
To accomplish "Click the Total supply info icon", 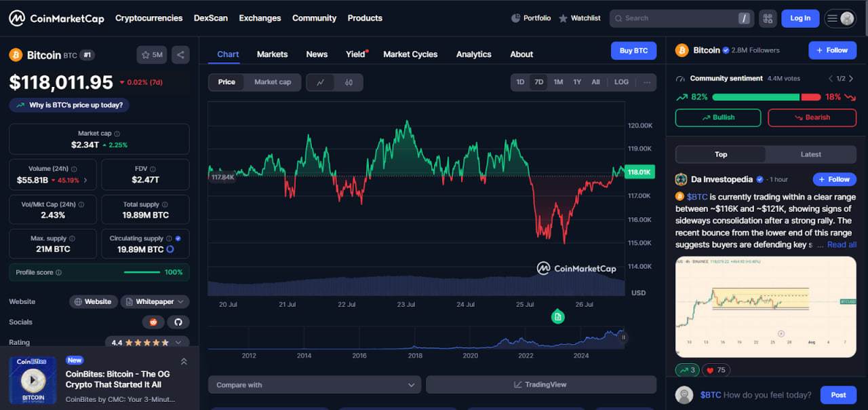I will click(x=165, y=204).
